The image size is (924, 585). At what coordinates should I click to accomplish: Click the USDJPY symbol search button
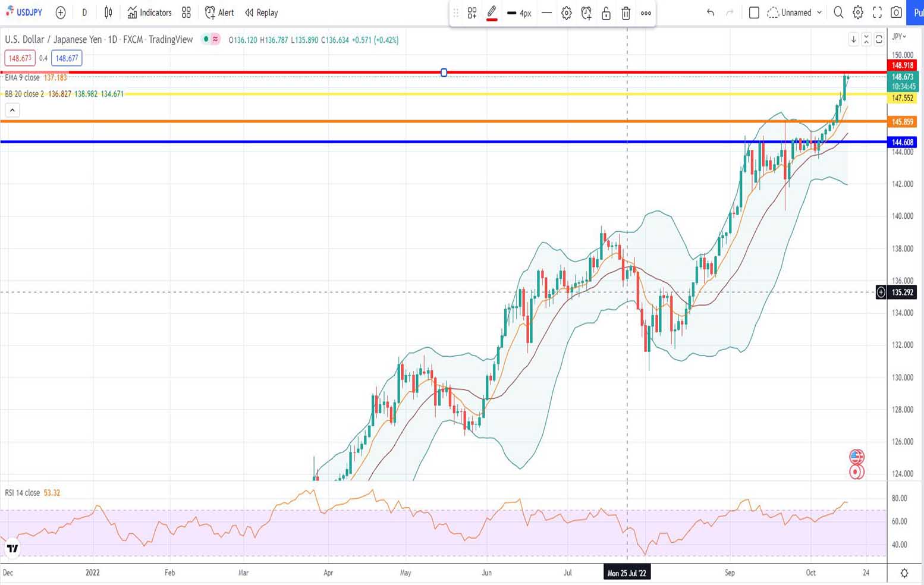click(24, 12)
